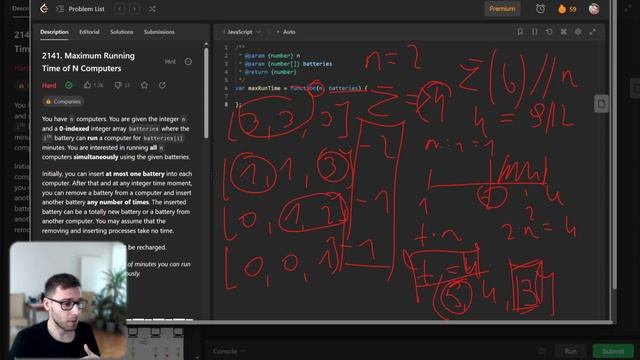Click the solved checkmark icon beside Hard

69,85
